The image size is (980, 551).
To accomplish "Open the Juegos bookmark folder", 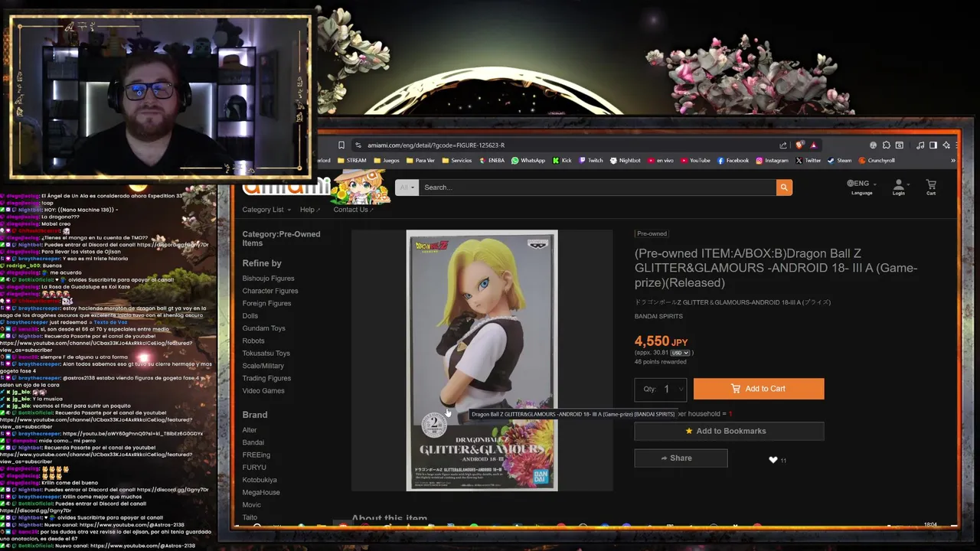I will 387,161.
